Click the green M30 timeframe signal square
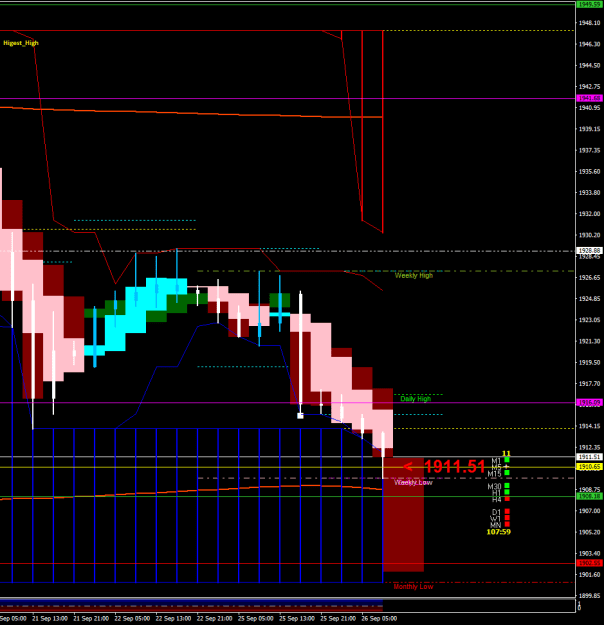 tap(507, 486)
